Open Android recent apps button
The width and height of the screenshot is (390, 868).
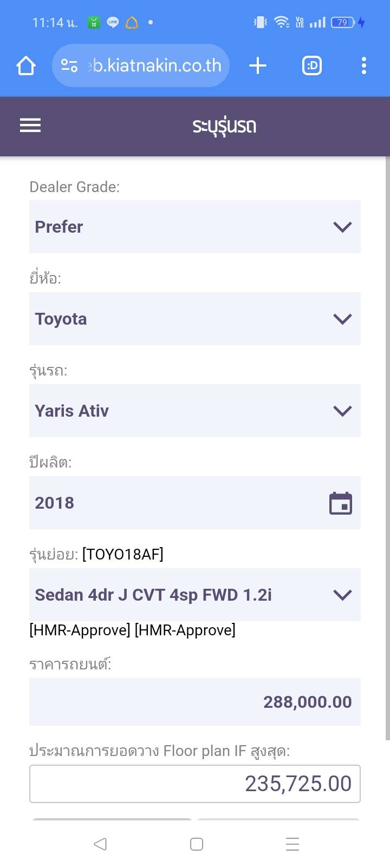pos(292,844)
